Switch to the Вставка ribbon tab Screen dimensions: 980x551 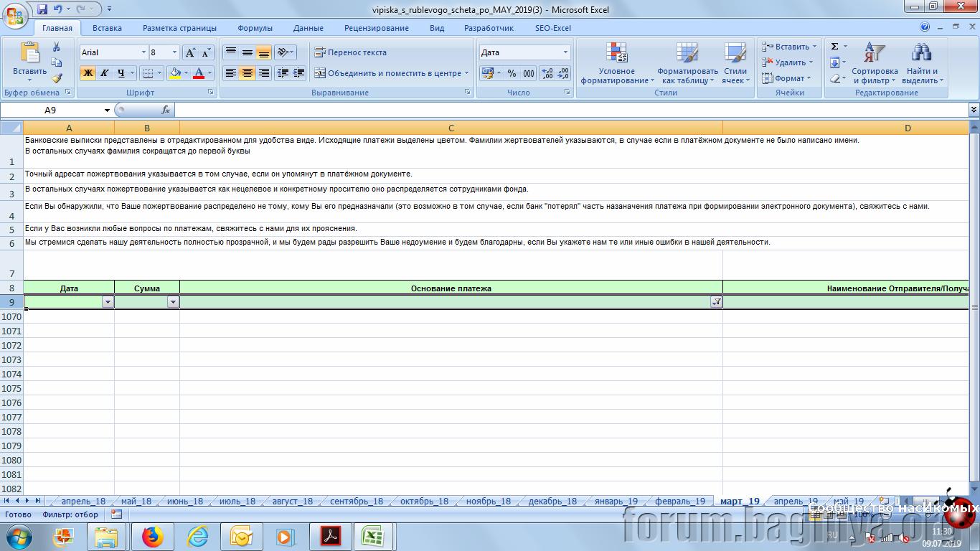pyautogui.click(x=107, y=28)
